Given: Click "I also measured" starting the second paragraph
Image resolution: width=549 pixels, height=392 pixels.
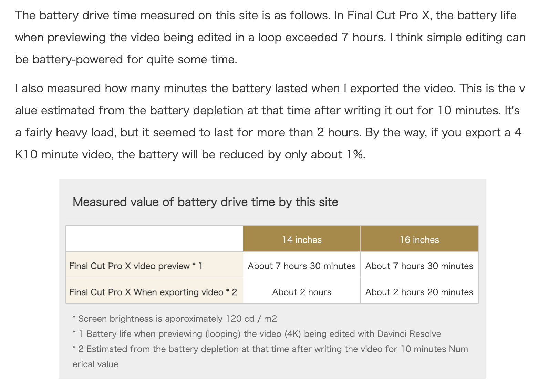Looking at the screenshot, I should click(x=58, y=88).
